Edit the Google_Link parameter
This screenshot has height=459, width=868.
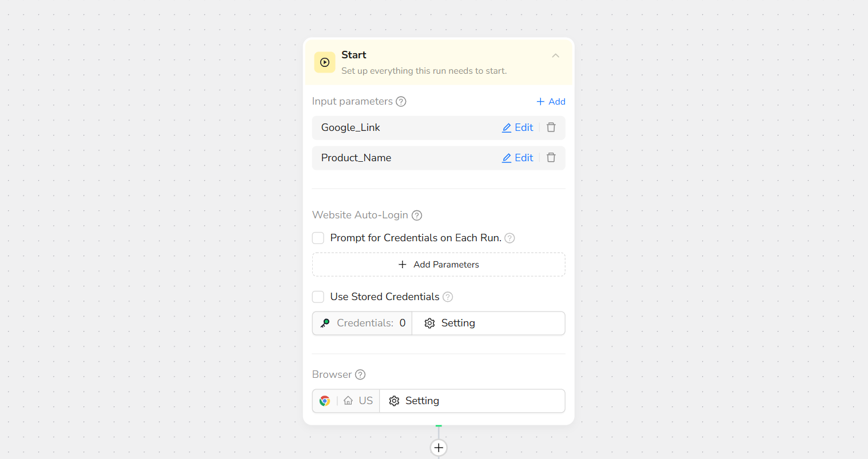tap(517, 127)
